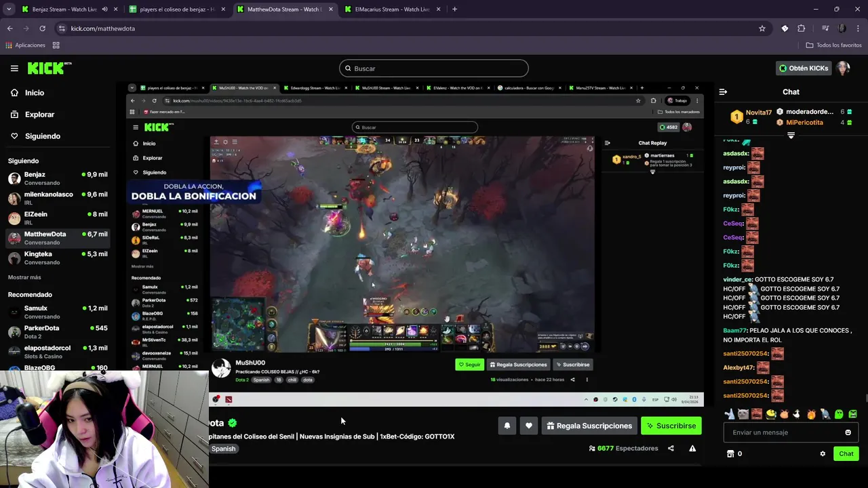Open Kingteka channel in sidebar
Viewport: 868px width, 488px height.
click(x=58, y=258)
